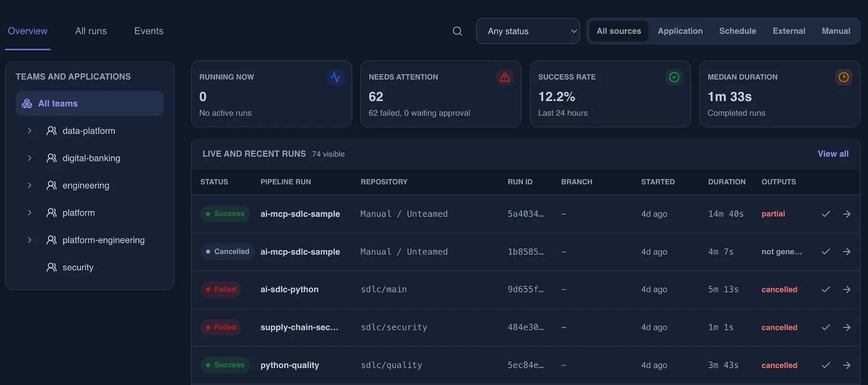Image resolution: width=868 pixels, height=385 pixels.
Task: Click the Success Rate checkmark circle icon
Action: pyautogui.click(x=674, y=77)
